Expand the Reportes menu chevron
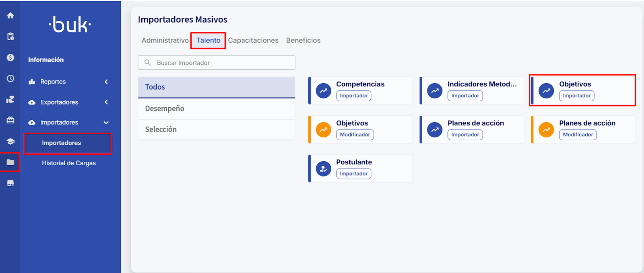644x273 pixels. click(x=106, y=82)
